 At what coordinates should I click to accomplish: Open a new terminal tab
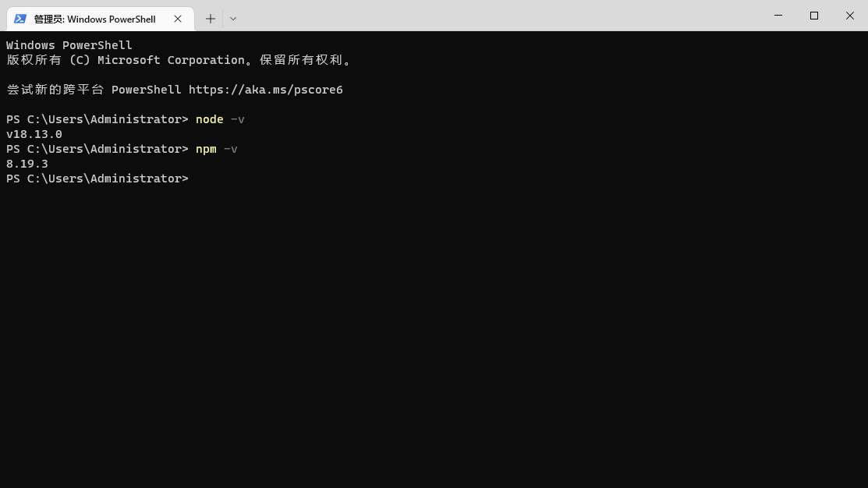[211, 19]
